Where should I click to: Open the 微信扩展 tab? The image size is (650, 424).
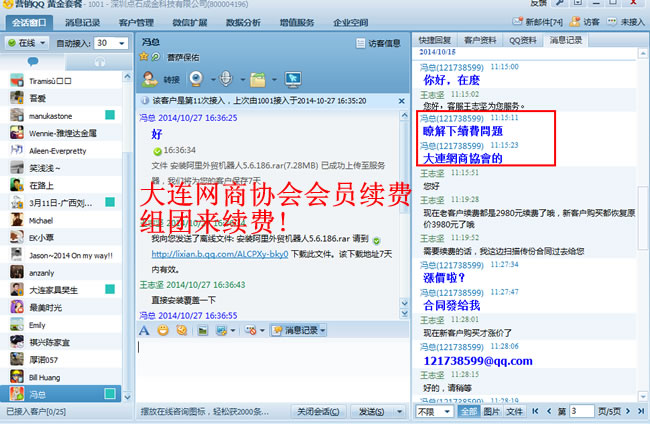(190, 22)
